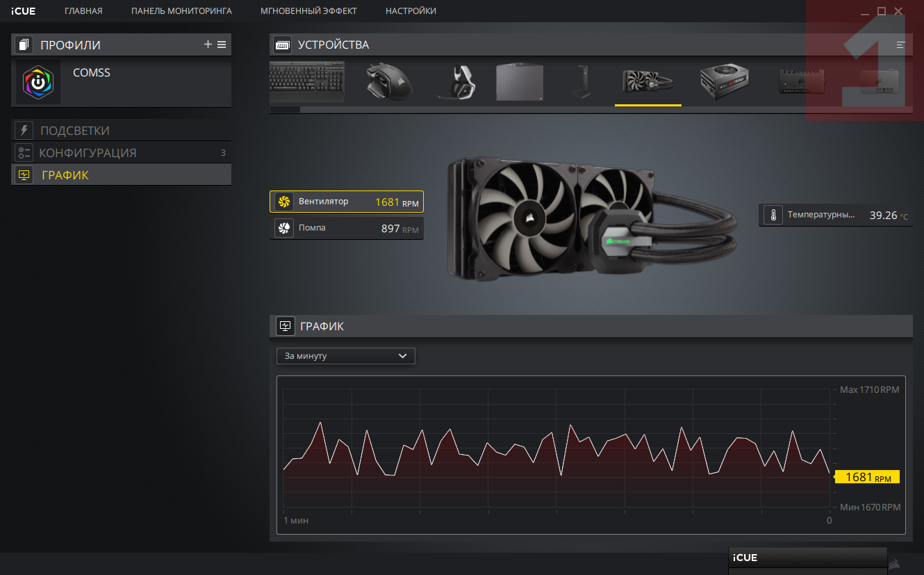Add a new profile with the plus icon
The width and height of the screenshot is (924, 575).
click(208, 44)
